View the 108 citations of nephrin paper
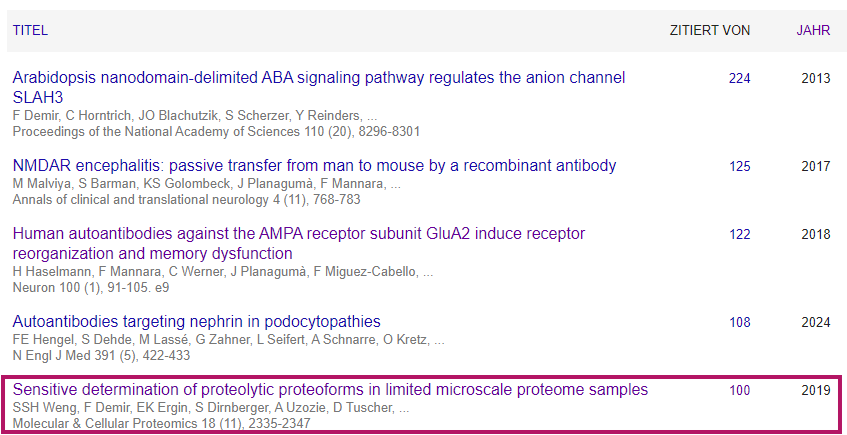 (x=740, y=323)
